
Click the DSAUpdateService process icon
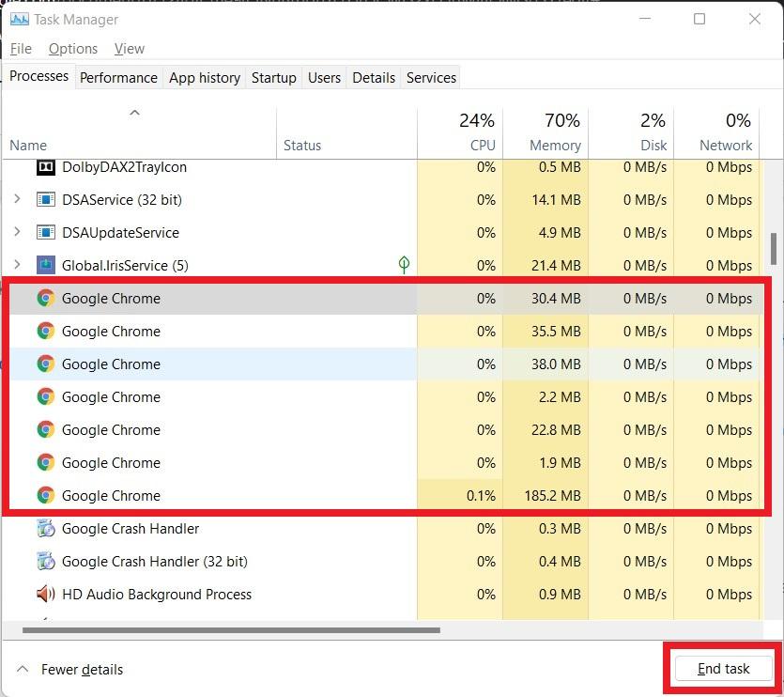(45, 233)
